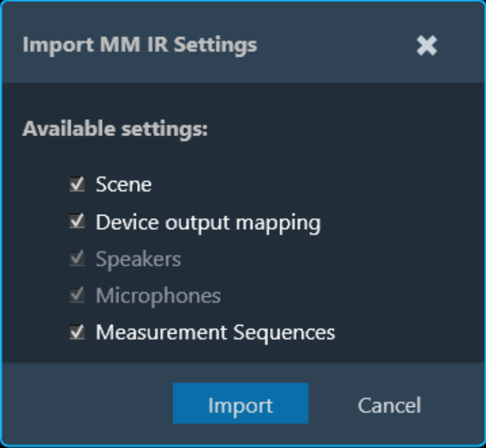Click the empty footer area beside the Import button
486x448 pixels.
click(x=87, y=403)
